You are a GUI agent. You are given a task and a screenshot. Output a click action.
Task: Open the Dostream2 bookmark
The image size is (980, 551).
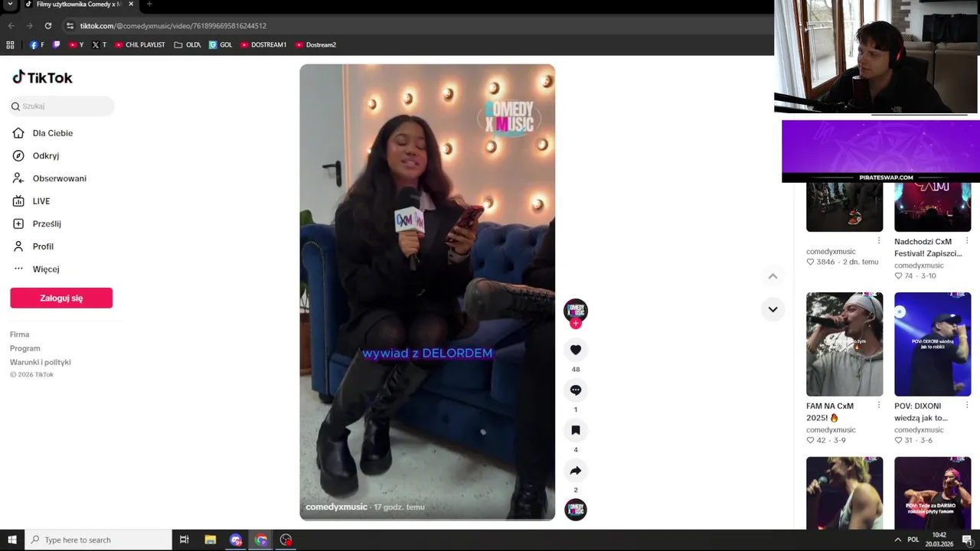pos(315,45)
